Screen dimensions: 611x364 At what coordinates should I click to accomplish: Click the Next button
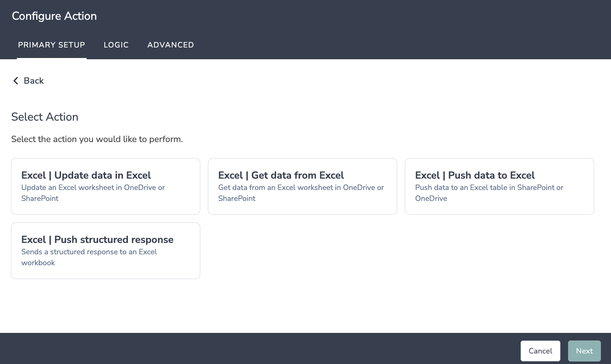(584, 351)
